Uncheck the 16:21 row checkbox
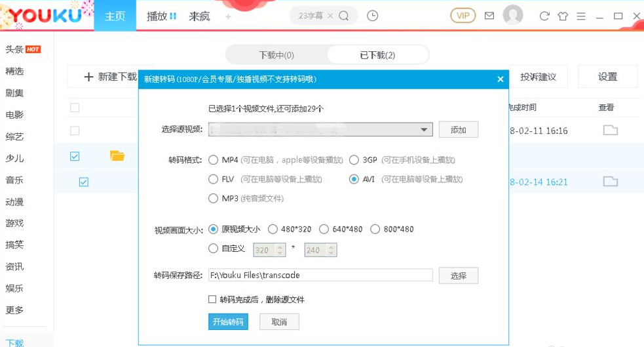 [84, 182]
